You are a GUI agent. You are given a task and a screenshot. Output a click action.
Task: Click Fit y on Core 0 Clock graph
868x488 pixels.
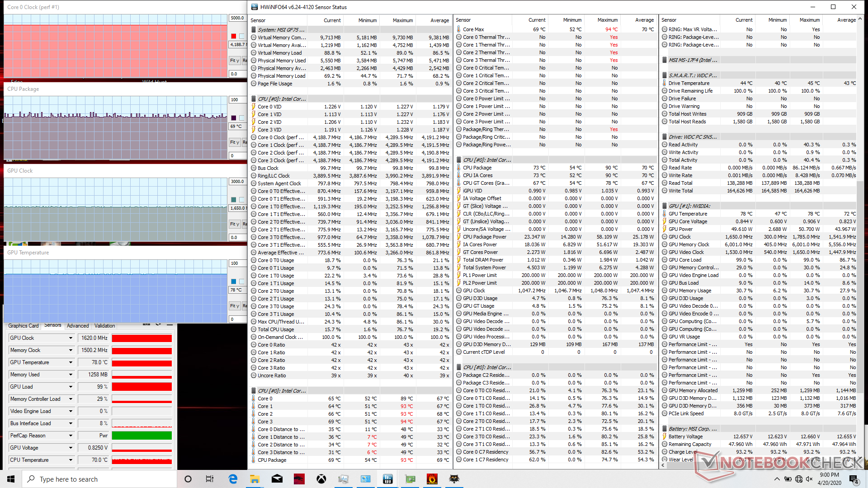click(x=234, y=61)
